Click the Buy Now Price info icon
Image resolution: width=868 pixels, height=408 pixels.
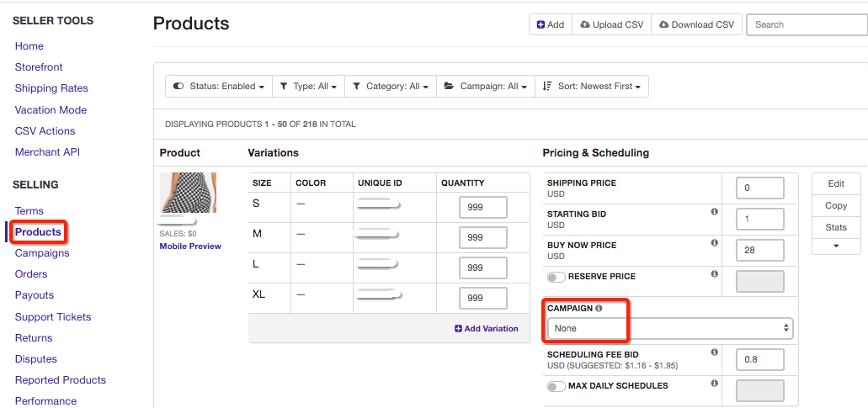tap(714, 243)
